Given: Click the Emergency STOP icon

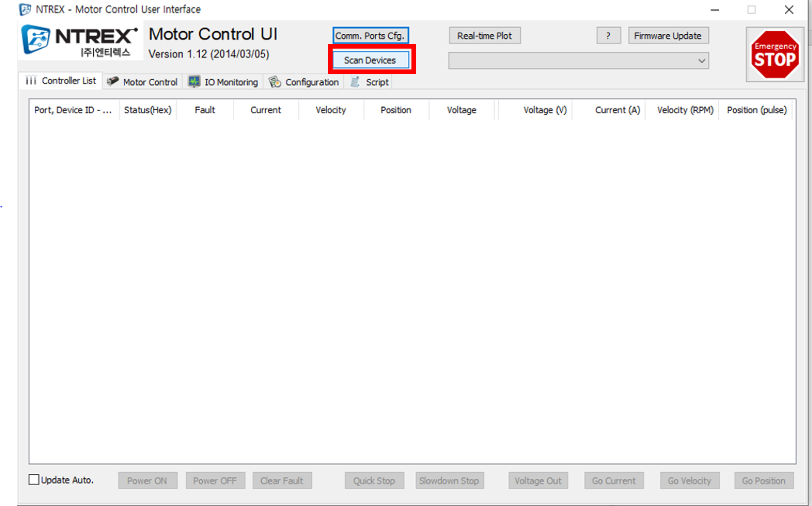Looking at the screenshot, I should (775, 54).
